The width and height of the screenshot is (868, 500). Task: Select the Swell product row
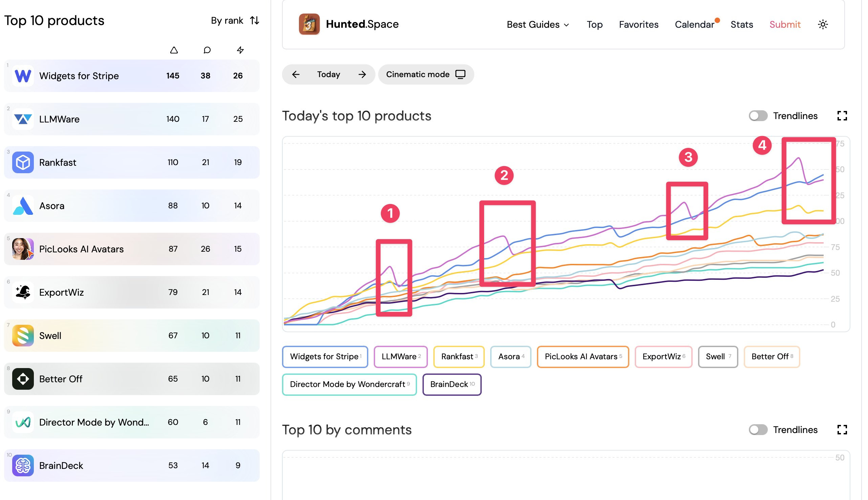point(132,335)
